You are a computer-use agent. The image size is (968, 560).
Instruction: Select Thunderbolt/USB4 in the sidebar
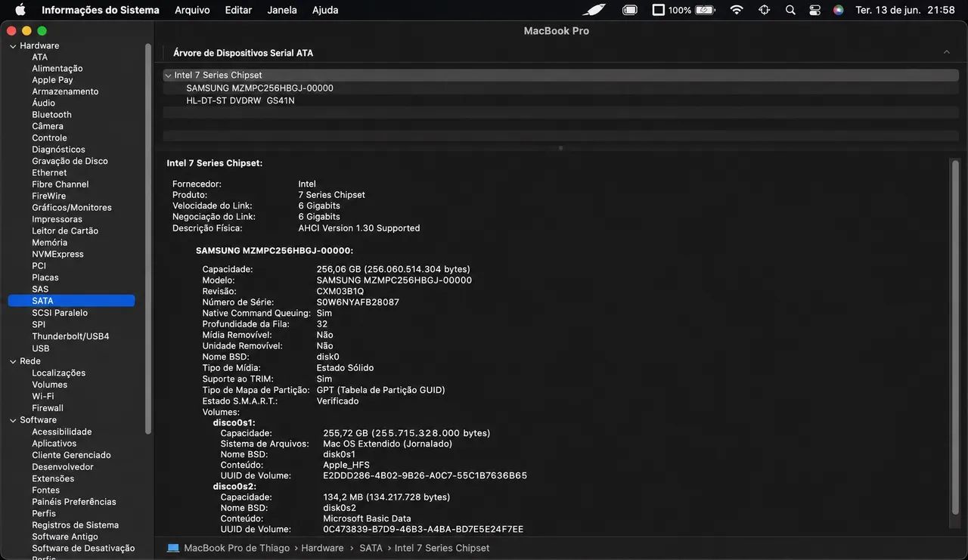point(70,336)
